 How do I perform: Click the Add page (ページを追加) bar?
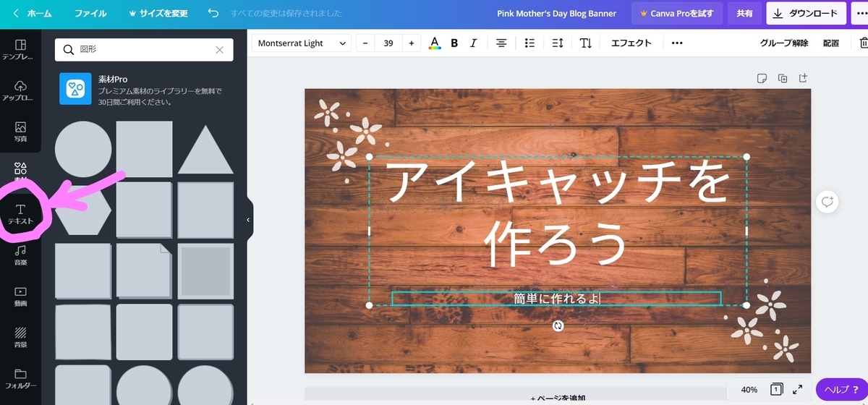pos(558,398)
